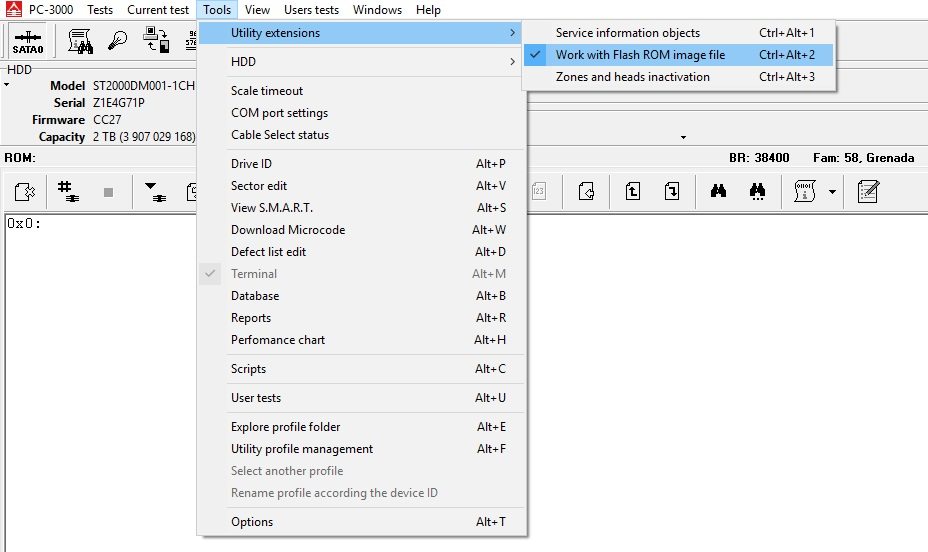Select Service information objects

coord(678,33)
